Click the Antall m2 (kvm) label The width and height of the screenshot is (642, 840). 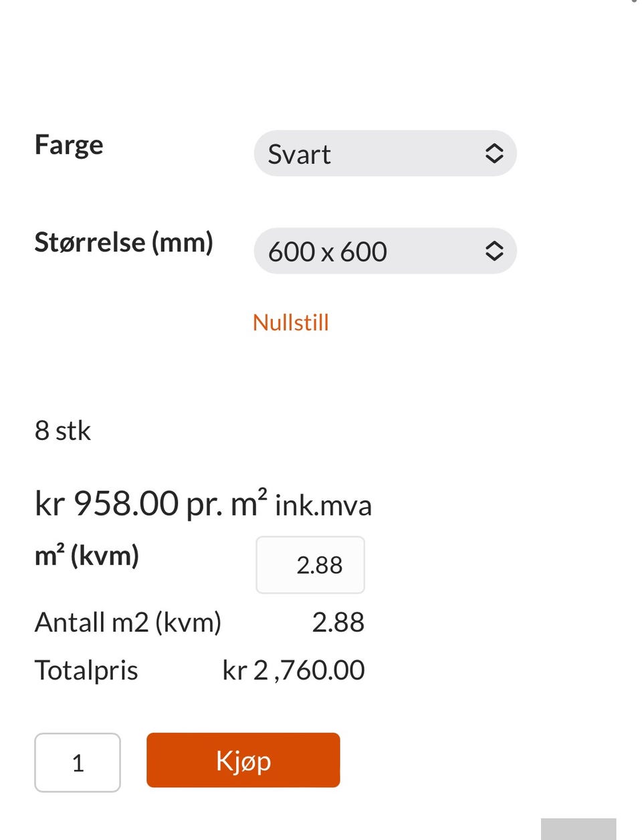click(128, 623)
